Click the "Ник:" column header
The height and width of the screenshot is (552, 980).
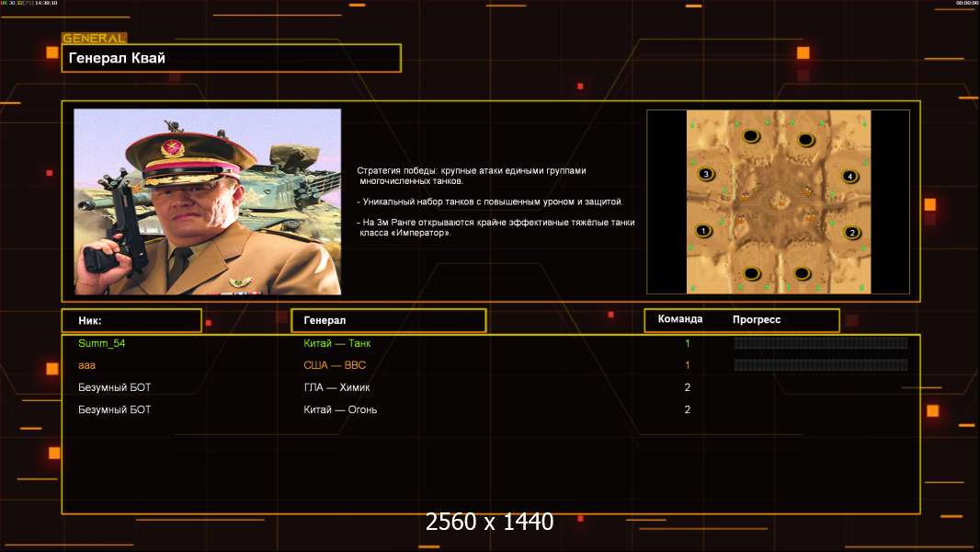coord(131,320)
